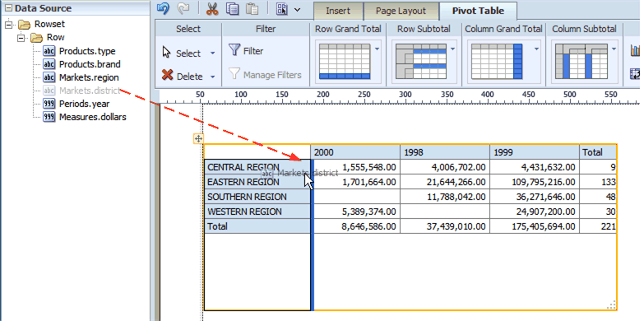644x321 pixels.
Task: Open the Column Grand Total dropdown
Action: point(536,49)
